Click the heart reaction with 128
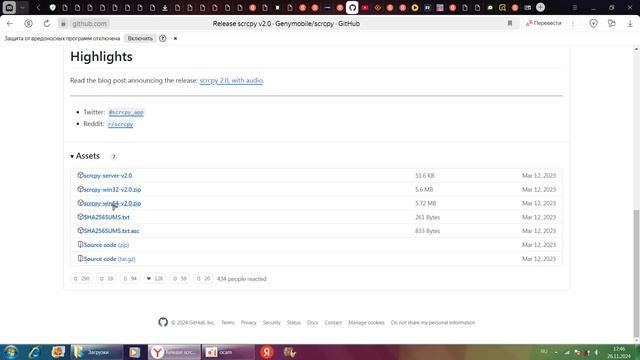Viewport: 640px width, 360px height. [155, 279]
